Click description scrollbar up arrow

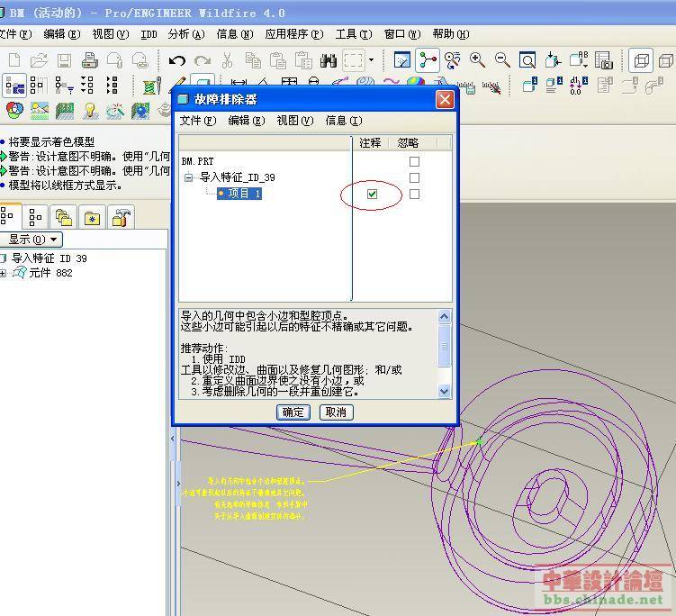click(x=444, y=317)
